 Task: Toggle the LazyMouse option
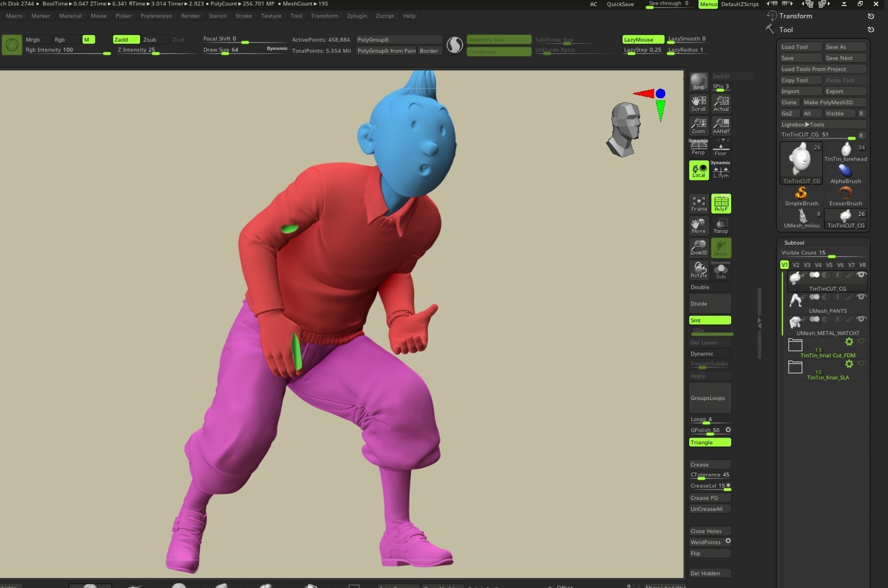pyautogui.click(x=643, y=39)
